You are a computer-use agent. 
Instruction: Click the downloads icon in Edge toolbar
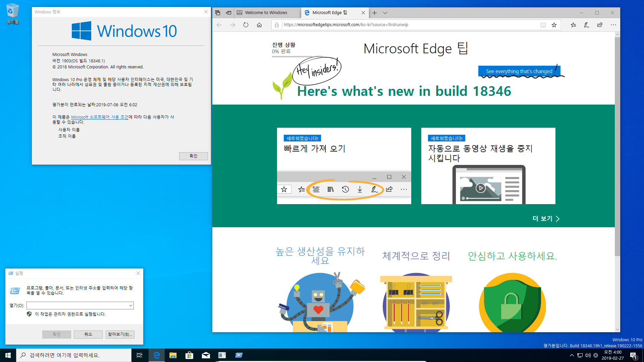tap(360, 189)
